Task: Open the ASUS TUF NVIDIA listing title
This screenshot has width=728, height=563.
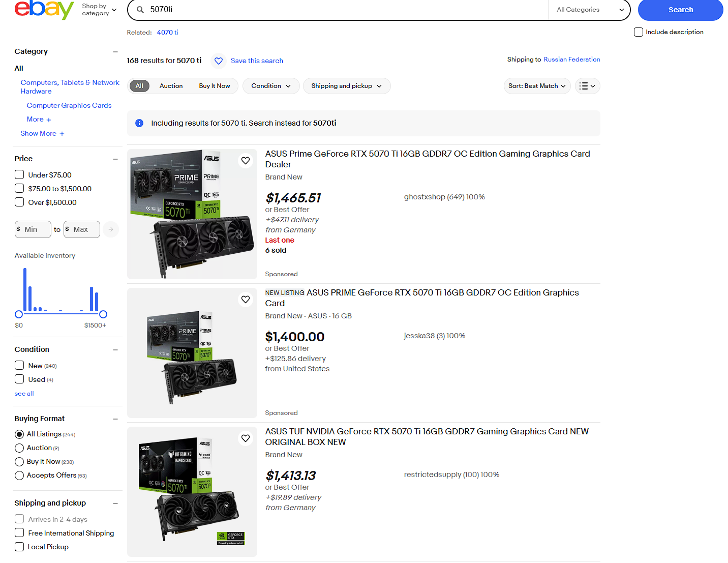Action: pos(427,437)
